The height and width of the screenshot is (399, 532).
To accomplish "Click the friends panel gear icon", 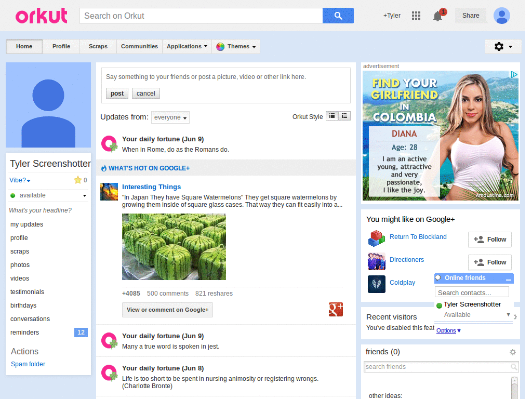I will [x=513, y=352].
